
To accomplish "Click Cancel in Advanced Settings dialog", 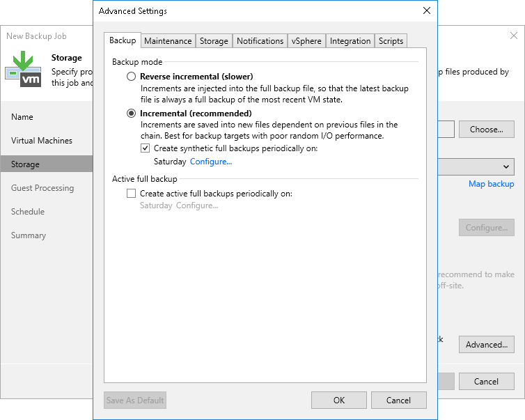I will tap(398, 400).
